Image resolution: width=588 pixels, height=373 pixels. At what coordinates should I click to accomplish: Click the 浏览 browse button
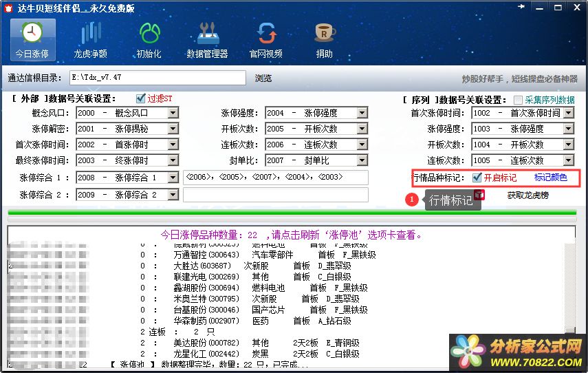click(263, 78)
